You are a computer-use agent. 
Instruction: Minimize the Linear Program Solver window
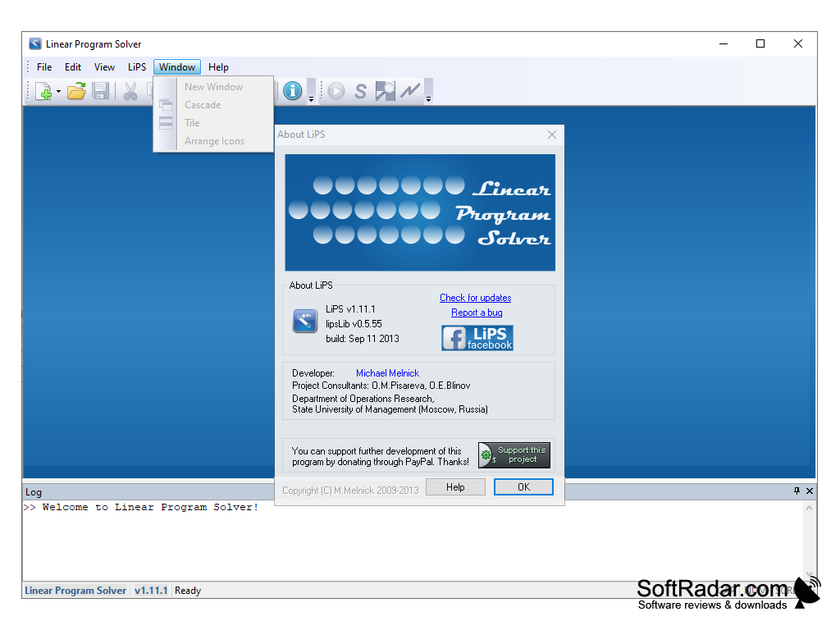(724, 44)
